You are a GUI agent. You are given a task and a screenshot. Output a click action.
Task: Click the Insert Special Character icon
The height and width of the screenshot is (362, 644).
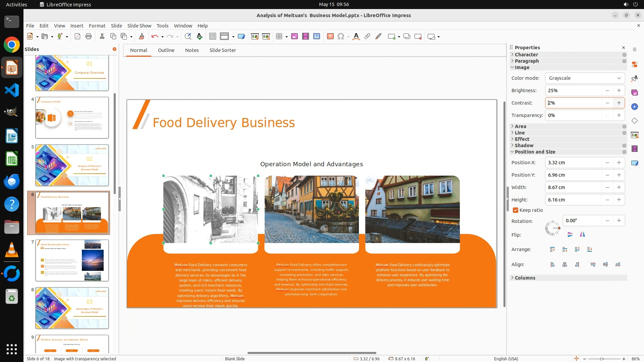pos(341,37)
